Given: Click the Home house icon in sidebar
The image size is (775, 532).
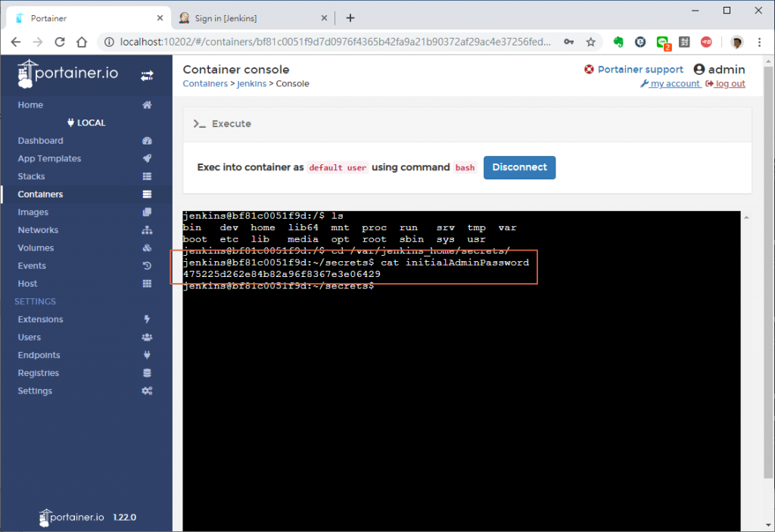Looking at the screenshot, I should (147, 105).
